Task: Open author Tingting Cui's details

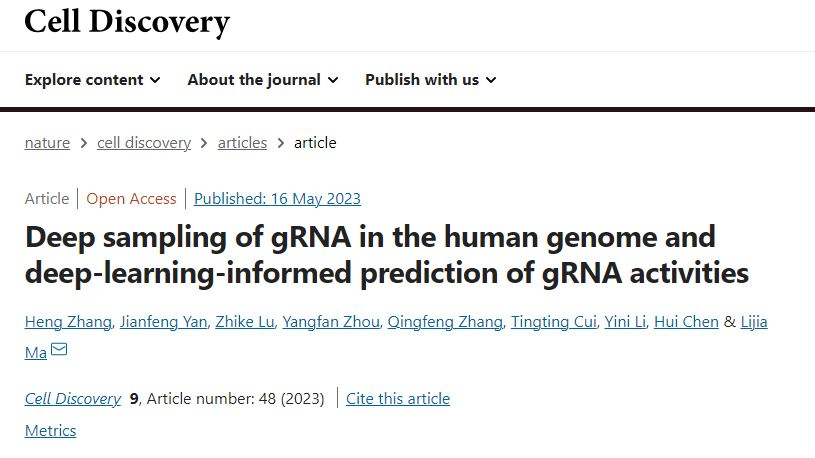Action: pyautogui.click(x=554, y=322)
